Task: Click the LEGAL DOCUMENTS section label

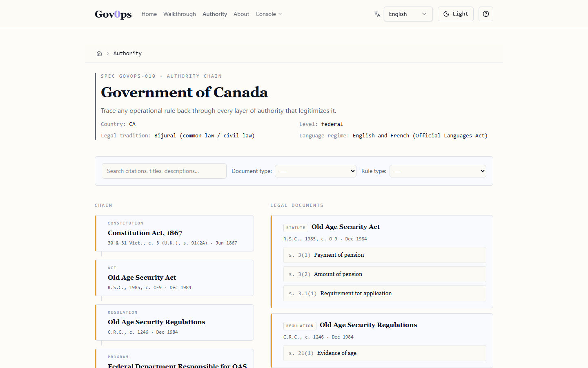Action: pyautogui.click(x=297, y=206)
